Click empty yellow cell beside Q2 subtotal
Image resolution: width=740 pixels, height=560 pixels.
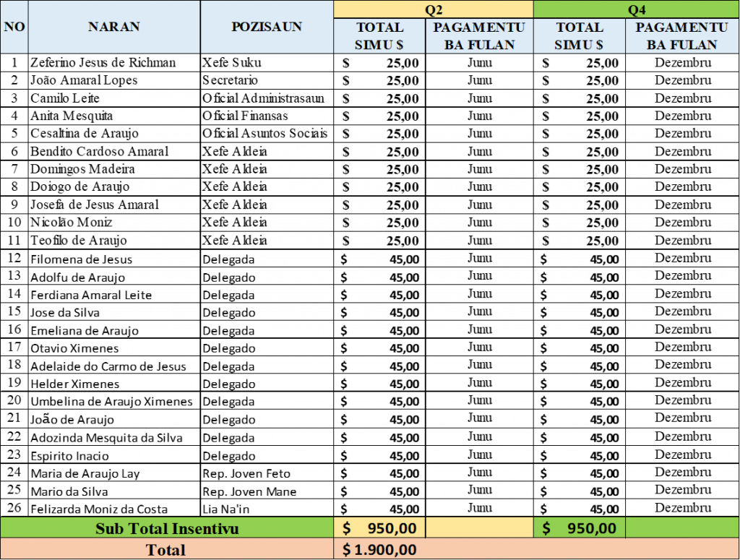479,528
